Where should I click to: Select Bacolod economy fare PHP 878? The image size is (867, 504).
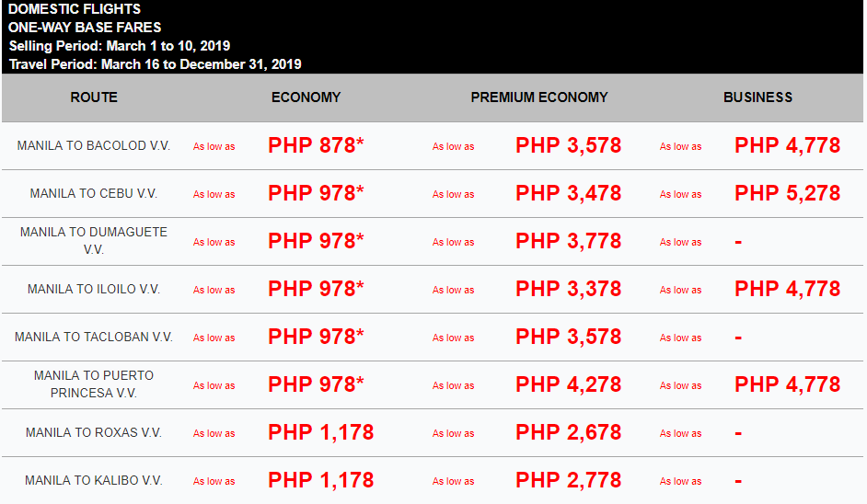click(x=316, y=146)
